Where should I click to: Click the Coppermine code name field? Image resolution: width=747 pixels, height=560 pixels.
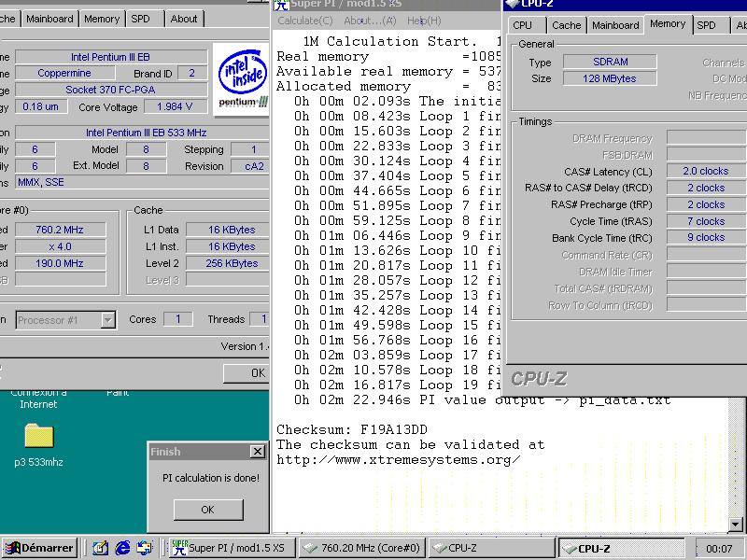(x=64, y=73)
